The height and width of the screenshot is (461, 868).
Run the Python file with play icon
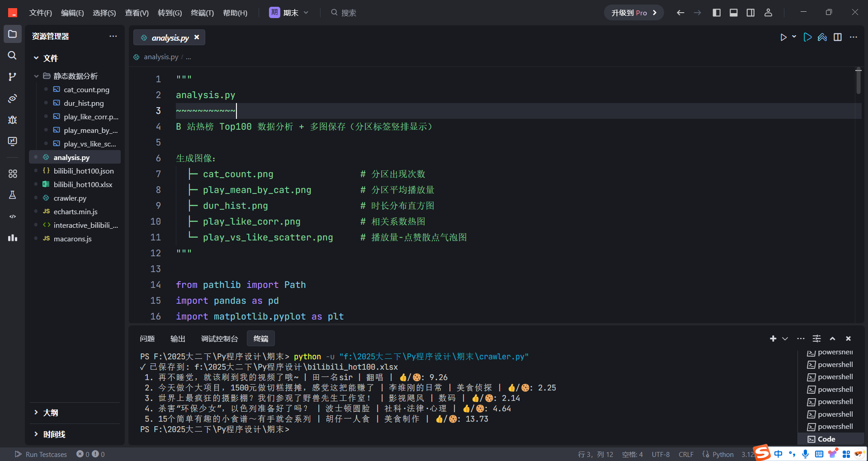tap(783, 37)
